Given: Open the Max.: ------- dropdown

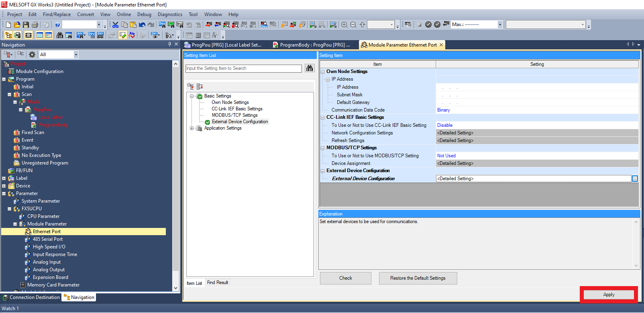Looking at the screenshot, I should [x=500, y=24].
